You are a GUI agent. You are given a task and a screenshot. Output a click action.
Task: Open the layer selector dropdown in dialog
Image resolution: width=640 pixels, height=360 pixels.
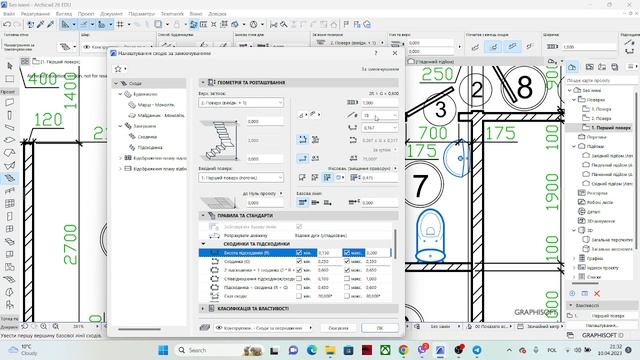[264, 328]
